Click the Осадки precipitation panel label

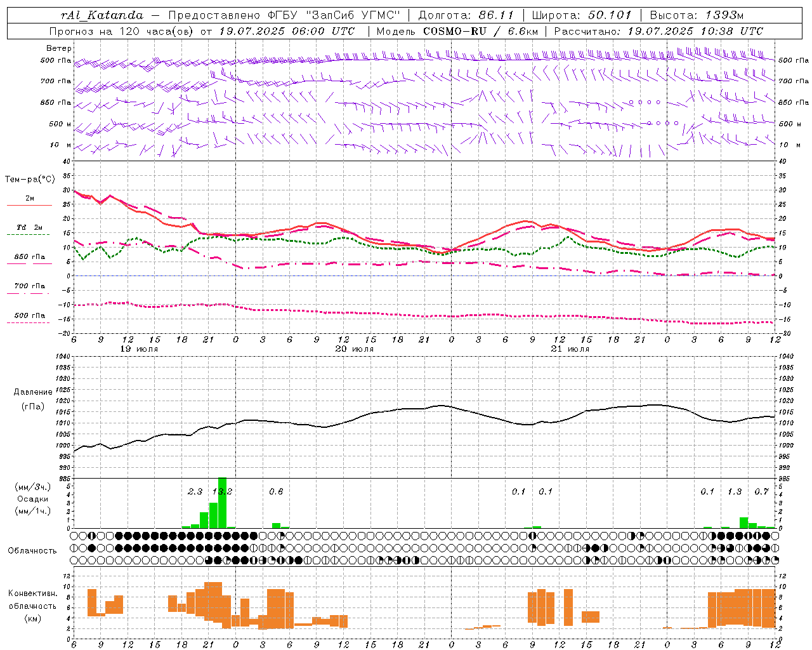point(32,499)
